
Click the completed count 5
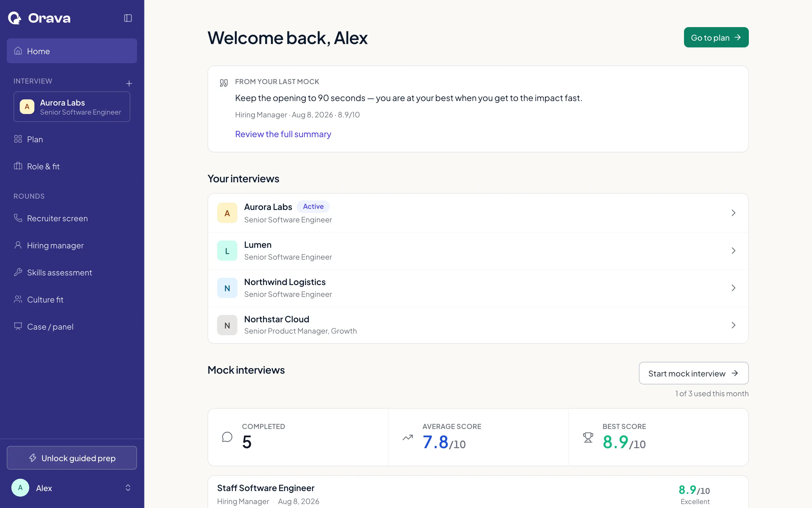tap(247, 442)
